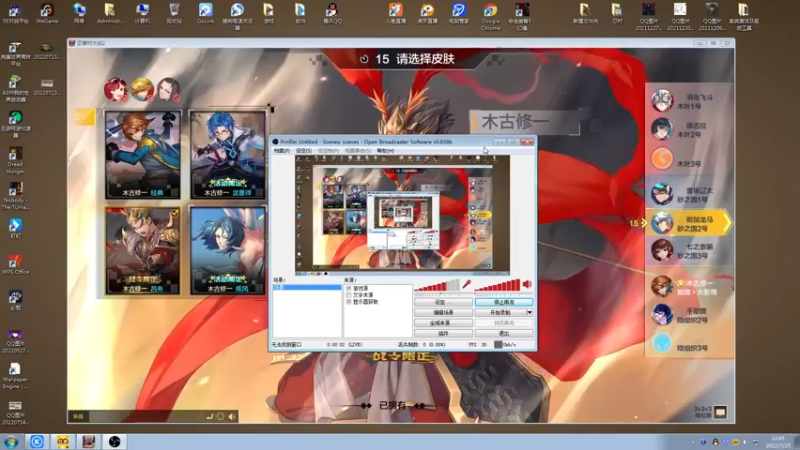Screen dimensions: 800x450
Task: Expand the start recording dropdown arrow
Action: 530,312
